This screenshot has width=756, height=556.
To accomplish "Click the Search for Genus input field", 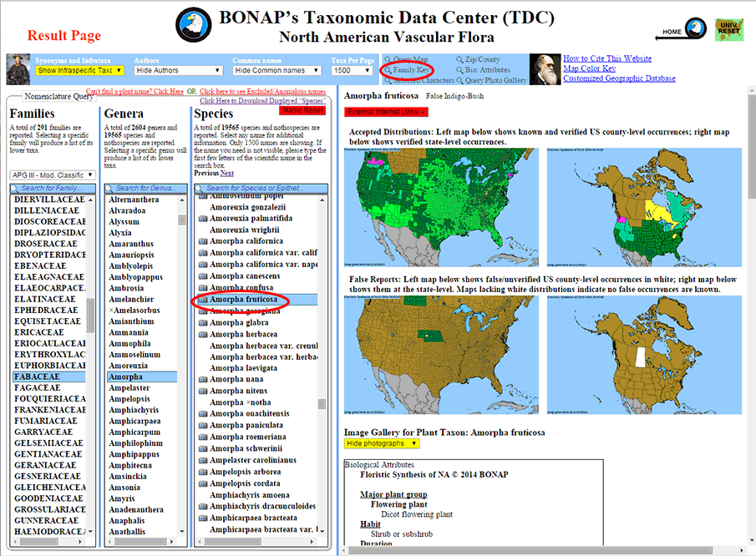I will 146,189.
